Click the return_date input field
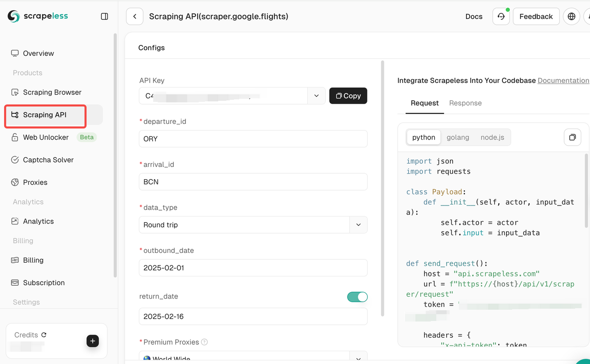 [253, 317]
